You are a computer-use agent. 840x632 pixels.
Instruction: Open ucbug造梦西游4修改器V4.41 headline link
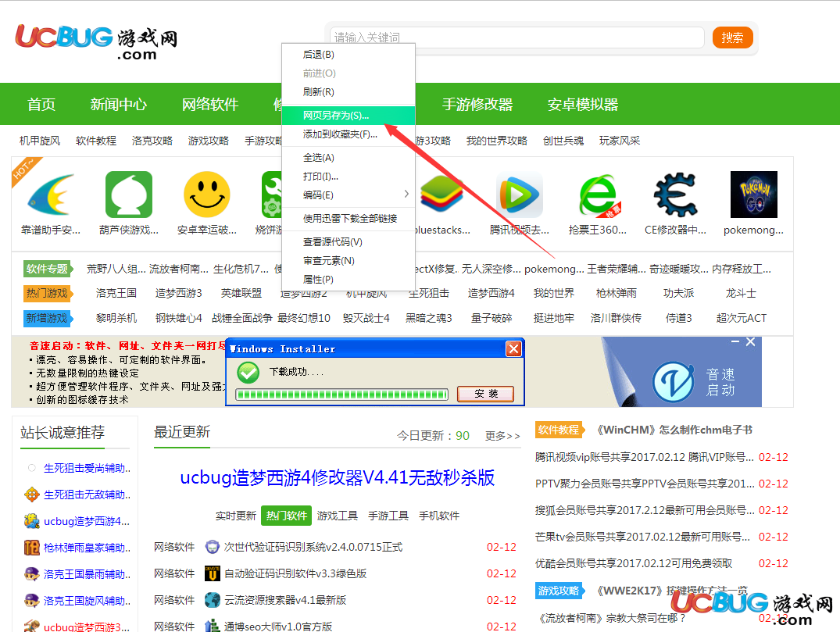[338, 478]
